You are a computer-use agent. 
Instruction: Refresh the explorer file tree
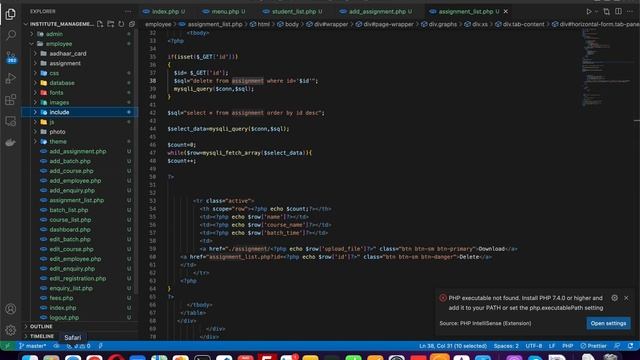[121, 24]
